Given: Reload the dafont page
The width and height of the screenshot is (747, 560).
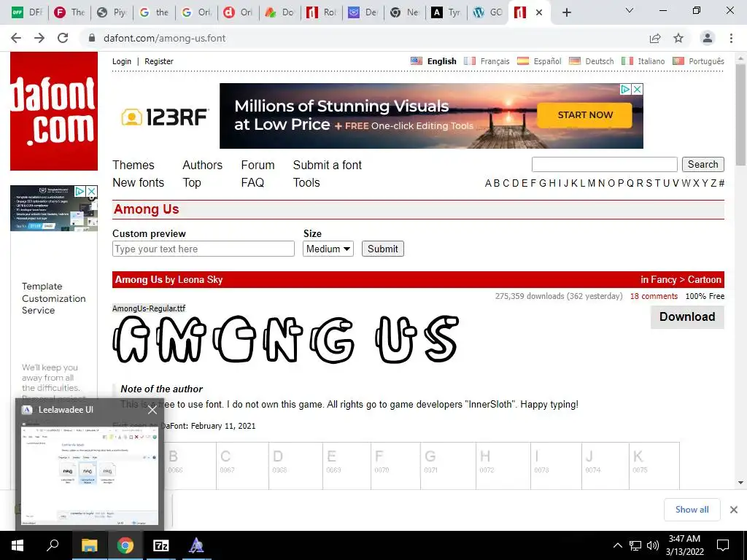Looking at the screenshot, I should 63,38.
